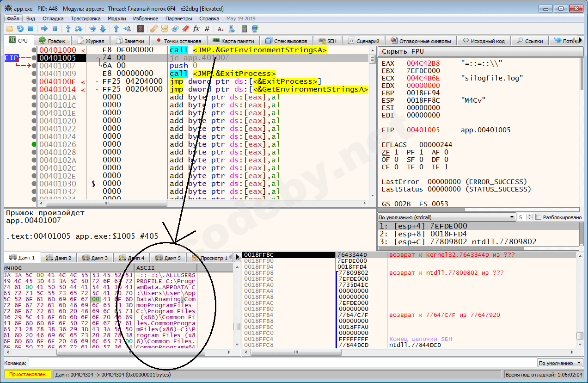Open the functions (fx) toolbar icon
The height and width of the screenshot is (383, 588).
[196, 29]
